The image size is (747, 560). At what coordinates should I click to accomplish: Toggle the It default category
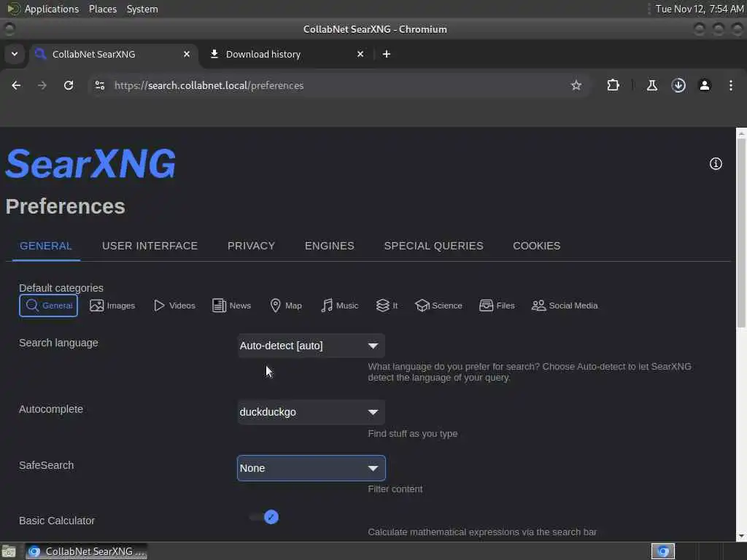[x=387, y=306]
